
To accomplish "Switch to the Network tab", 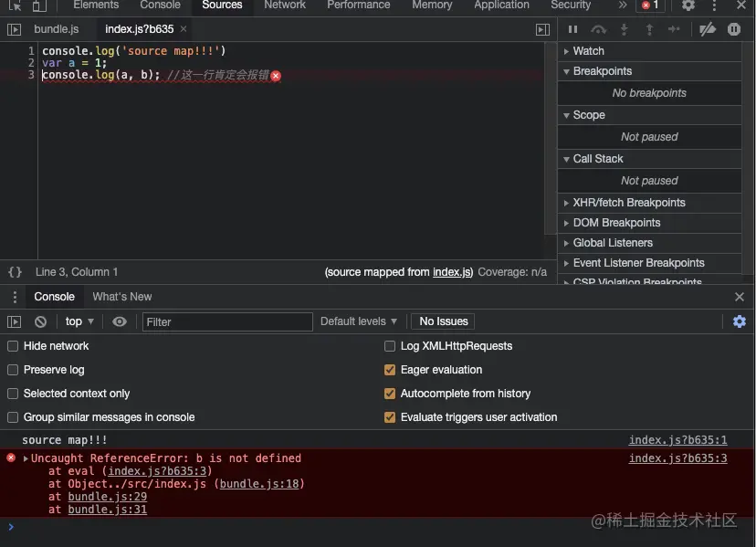I will [285, 5].
